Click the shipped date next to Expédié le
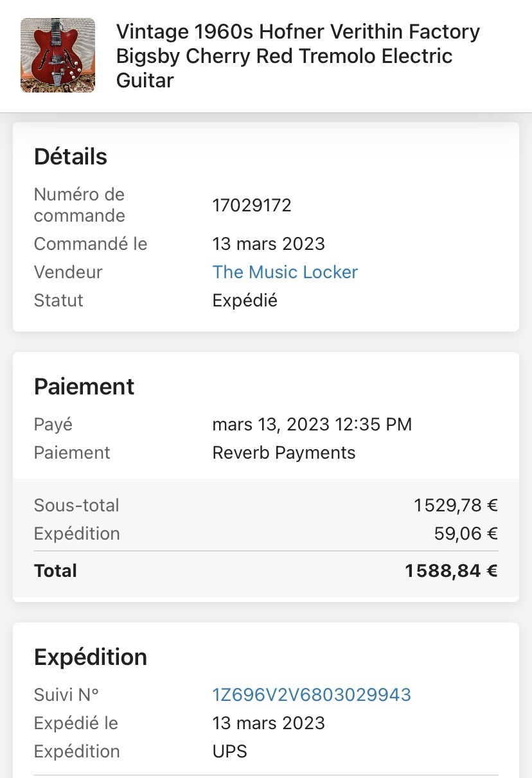Screen dimensions: 532x778 (x=269, y=723)
